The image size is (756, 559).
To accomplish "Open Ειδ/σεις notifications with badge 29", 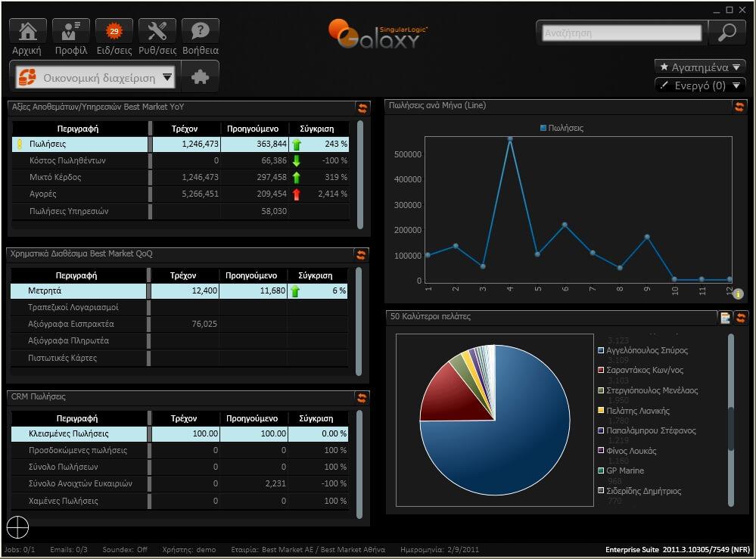I will tap(114, 32).
